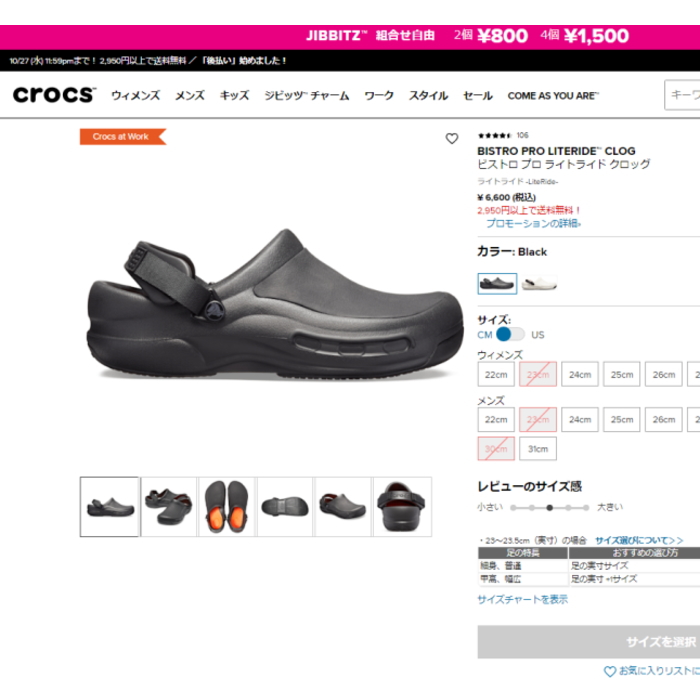This screenshot has width=700, height=700.
Task: Click the サイズを選択 button
Action: (x=589, y=642)
